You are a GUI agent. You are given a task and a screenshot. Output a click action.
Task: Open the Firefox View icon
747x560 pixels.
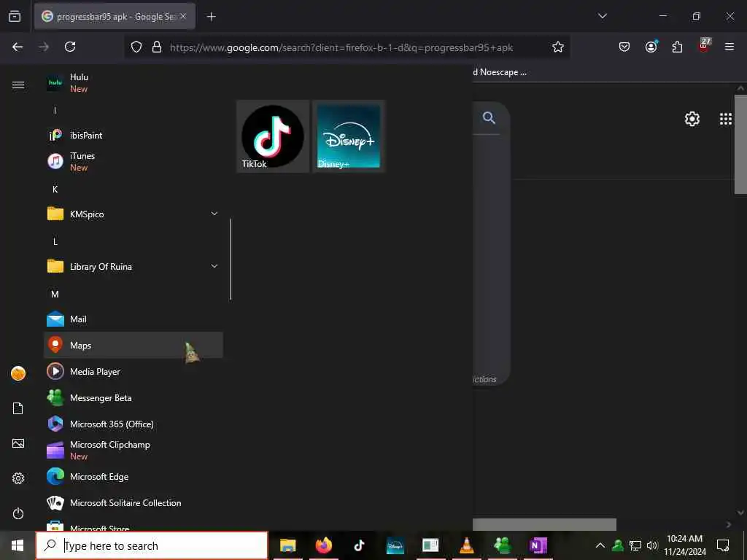[x=15, y=16]
